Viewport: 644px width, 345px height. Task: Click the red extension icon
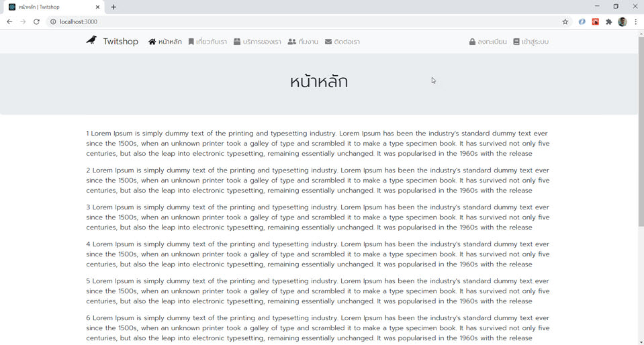(x=596, y=21)
